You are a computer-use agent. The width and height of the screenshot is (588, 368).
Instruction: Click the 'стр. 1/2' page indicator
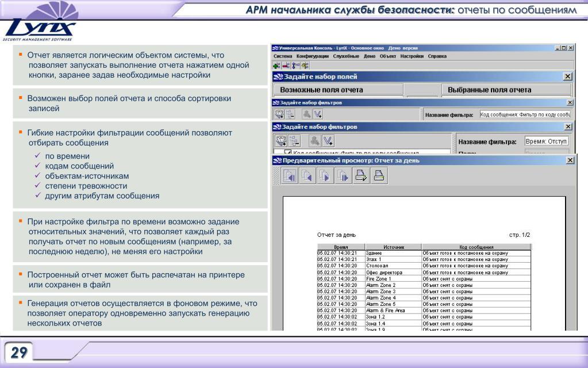click(520, 235)
